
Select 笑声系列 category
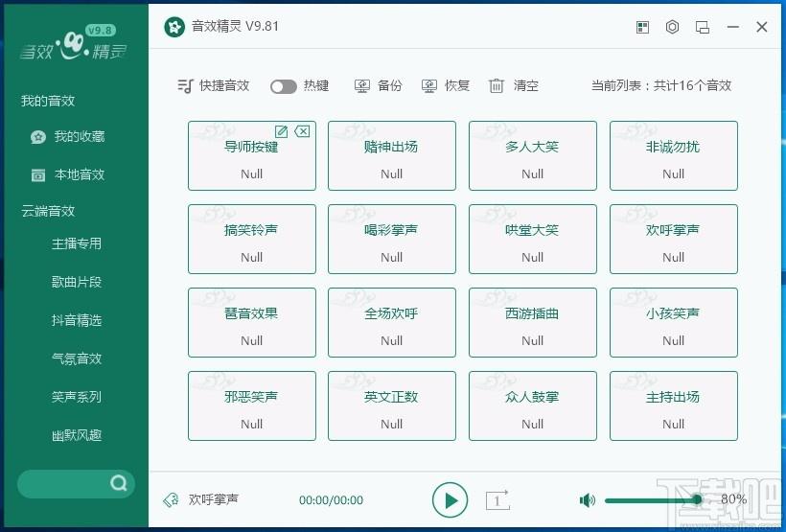(77, 397)
